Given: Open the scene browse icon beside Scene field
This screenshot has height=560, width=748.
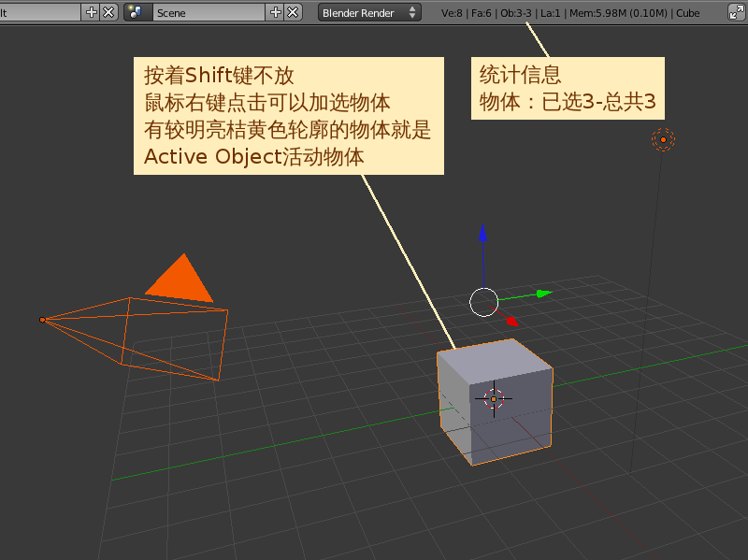Looking at the screenshot, I should pyautogui.click(x=137, y=12).
